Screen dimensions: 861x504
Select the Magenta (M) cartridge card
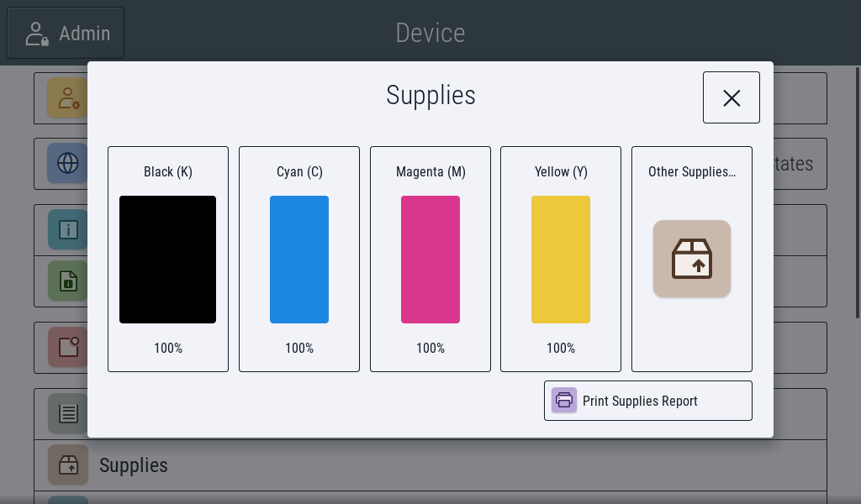[430, 259]
